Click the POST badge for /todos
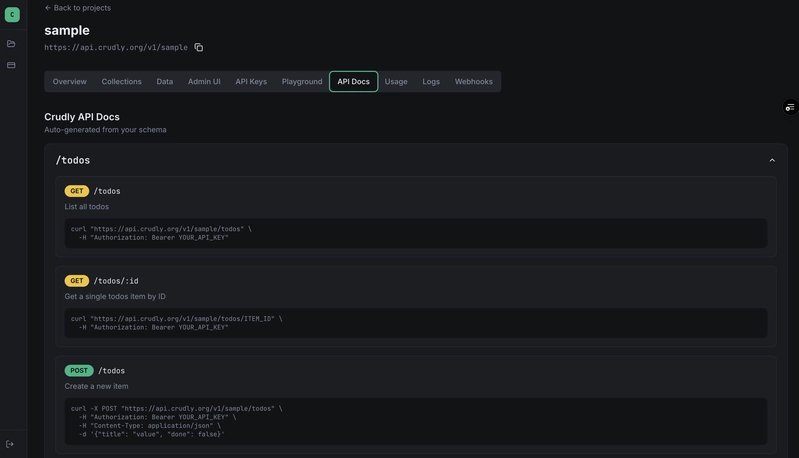Viewport: 799px width, 458px height. (x=79, y=370)
